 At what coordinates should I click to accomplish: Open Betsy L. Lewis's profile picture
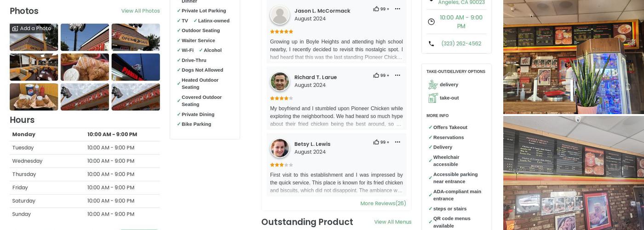[x=280, y=148]
